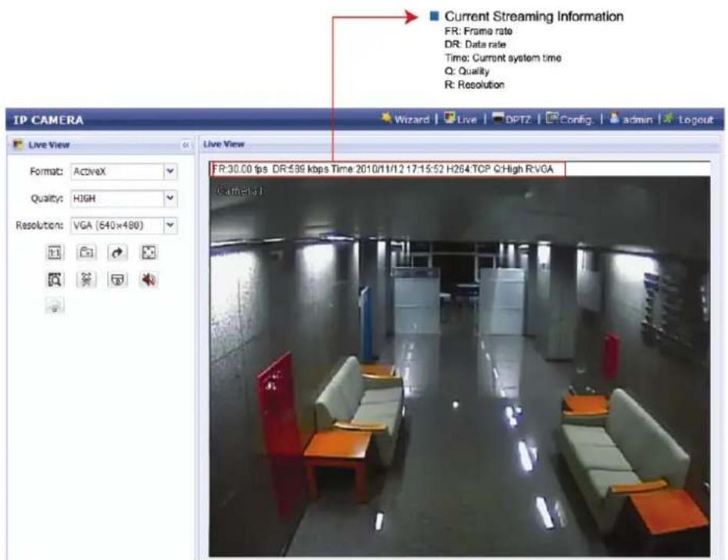Click the dome camera icon
Screen dimensions: 728x560
click(x=117, y=280)
